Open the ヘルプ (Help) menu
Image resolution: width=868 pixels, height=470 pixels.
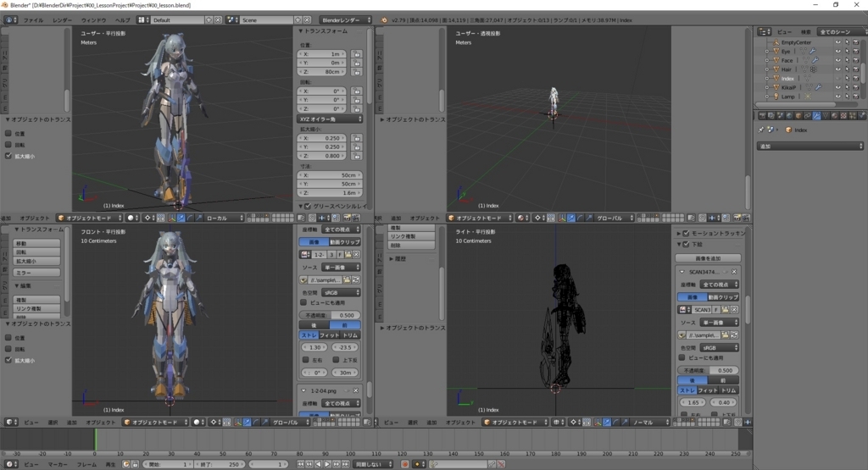click(122, 20)
